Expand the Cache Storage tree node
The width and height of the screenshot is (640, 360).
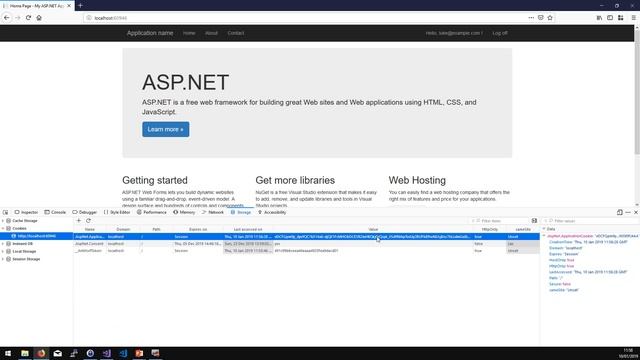pos(3,221)
